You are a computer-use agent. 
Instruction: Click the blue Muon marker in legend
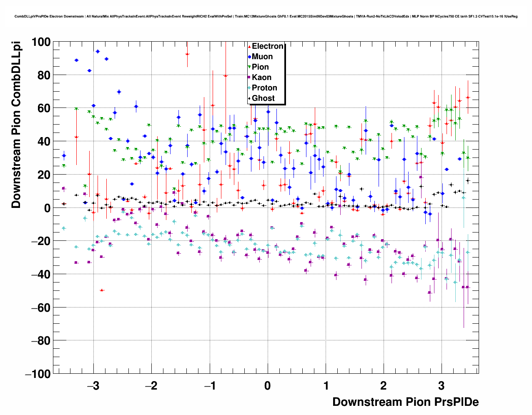coord(249,57)
